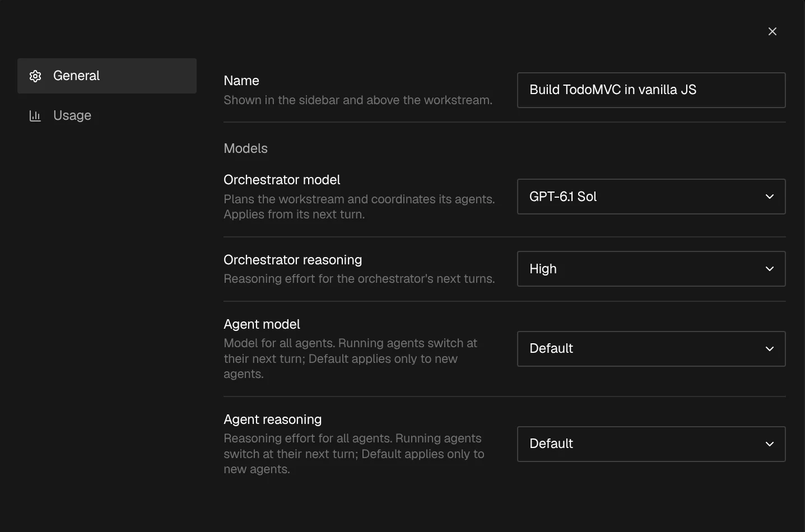805x532 pixels.
Task: Click the 'Agent reasoning' label text
Action: [x=272, y=419]
